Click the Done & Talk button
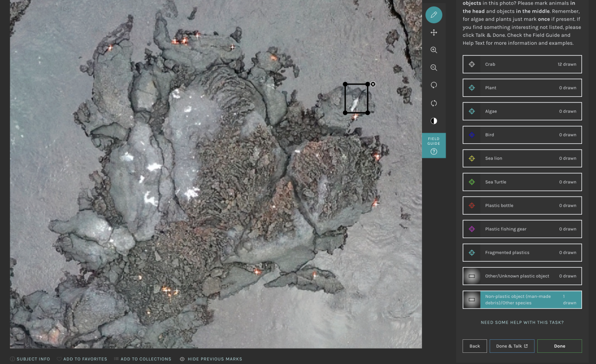The width and height of the screenshot is (596, 364). (512, 346)
